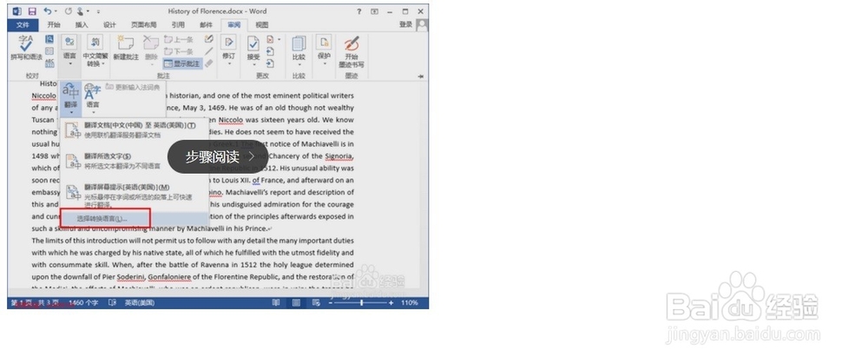Click the 翻译 translate button
The width and height of the screenshot is (868, 364).
click(71, 98)
